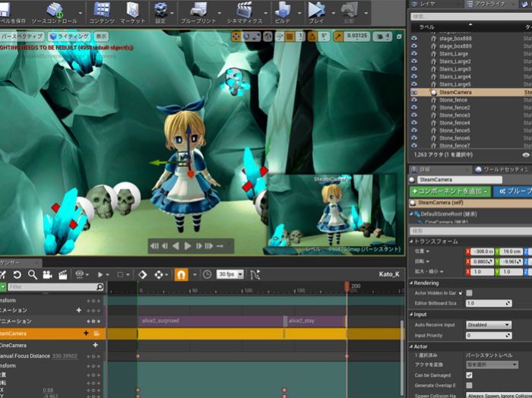Toggle world/local coordinate system icon

tap(268, 36)
